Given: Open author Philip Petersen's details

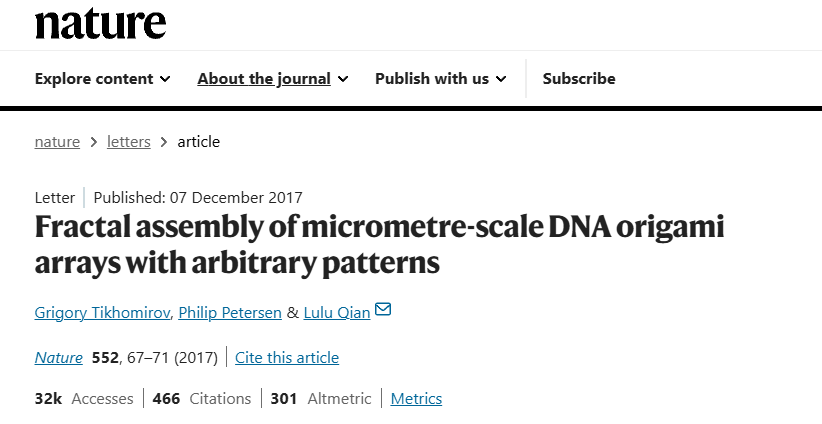Looking at the screenshot, I should (230, 313).
